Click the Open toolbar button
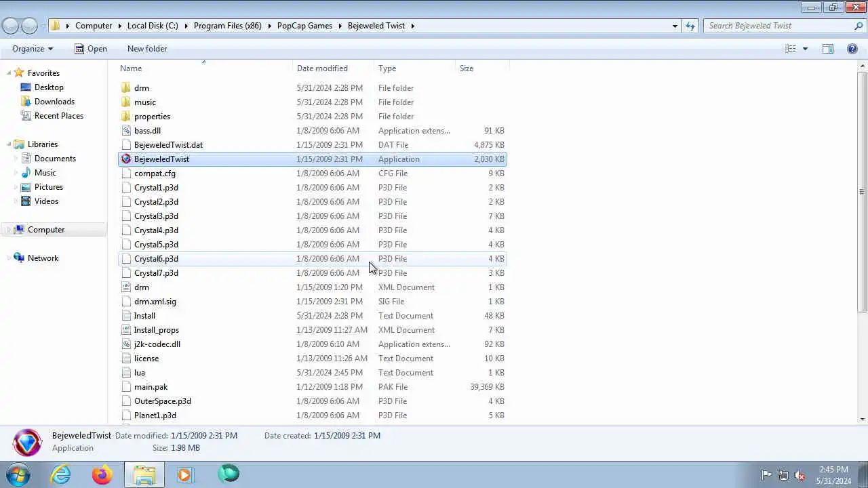The height and width of the screenshot is (488, 868). click(x=90, y=49)
